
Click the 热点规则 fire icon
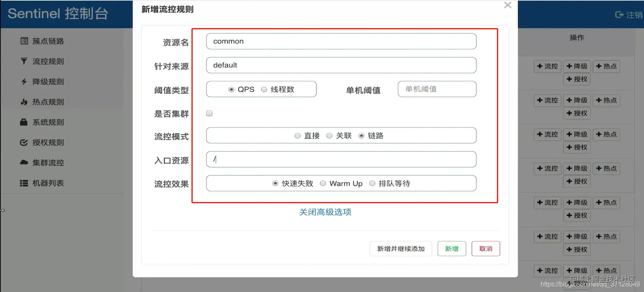24,102
